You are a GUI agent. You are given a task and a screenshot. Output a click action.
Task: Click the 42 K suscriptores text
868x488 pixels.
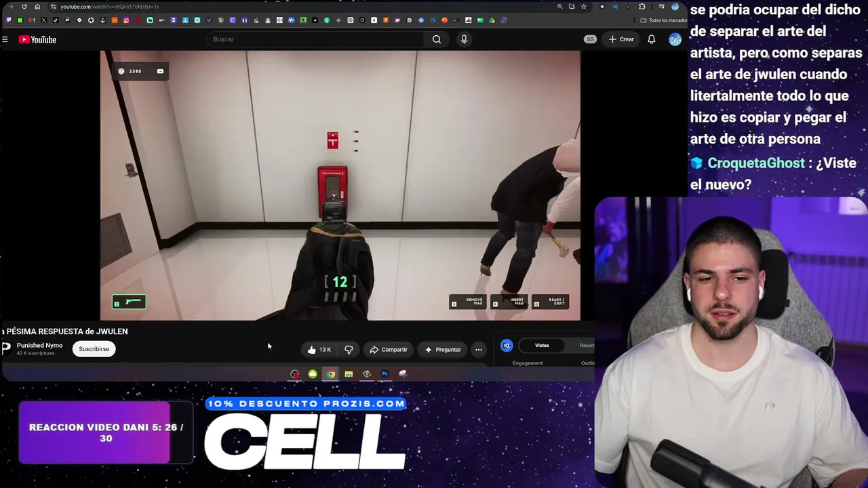point(35,353)
